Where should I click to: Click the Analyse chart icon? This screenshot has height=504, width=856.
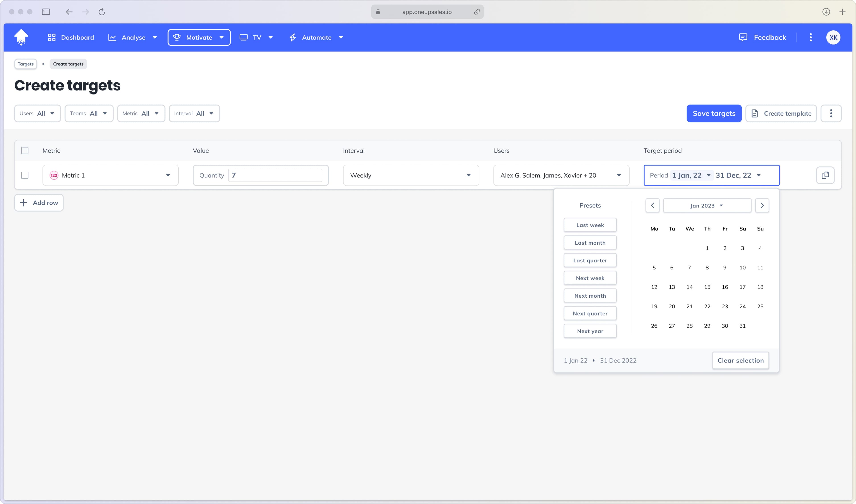[x=112, y=37]
